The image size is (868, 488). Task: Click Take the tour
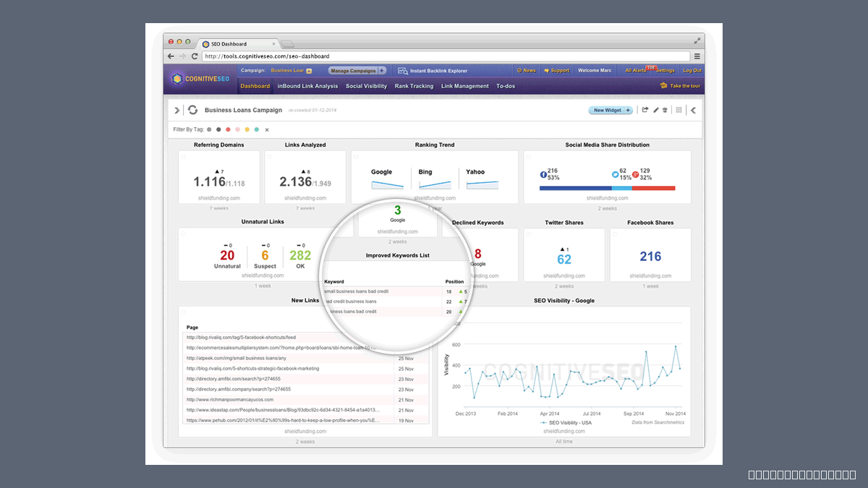[680, 86]
